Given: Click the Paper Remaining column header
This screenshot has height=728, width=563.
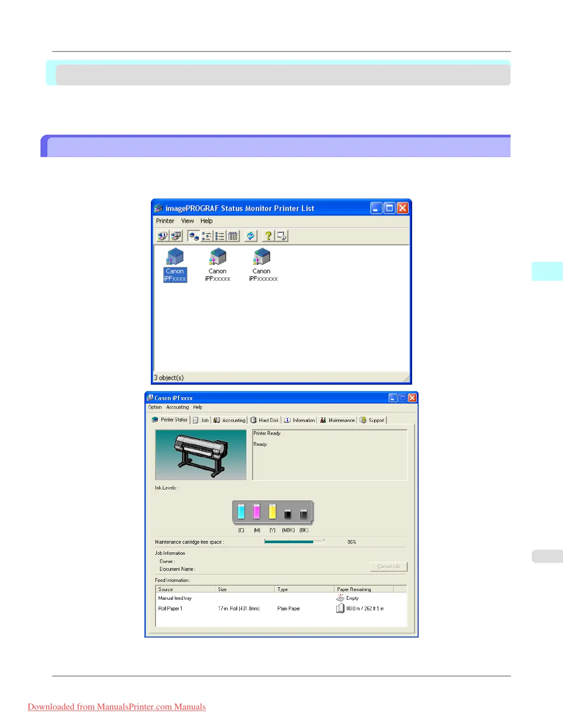Looking at the screenshot, I should (x=364, y=589).
